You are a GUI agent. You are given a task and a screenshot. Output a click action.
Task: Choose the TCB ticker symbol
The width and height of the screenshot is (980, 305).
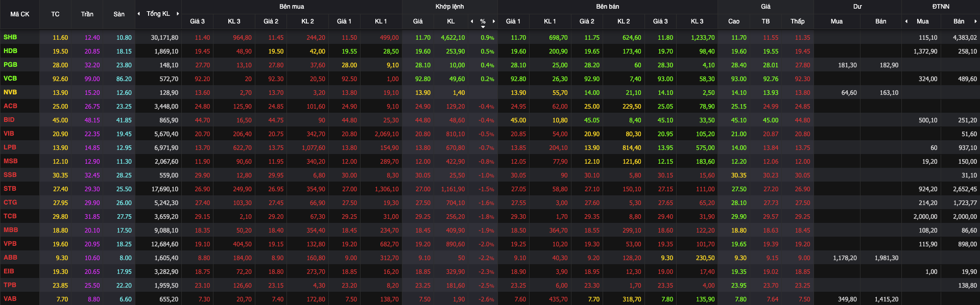[10, 216]
